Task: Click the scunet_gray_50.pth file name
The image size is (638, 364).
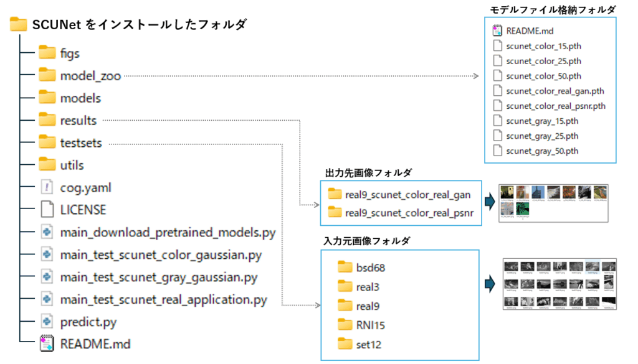Action: coord(542,151)
